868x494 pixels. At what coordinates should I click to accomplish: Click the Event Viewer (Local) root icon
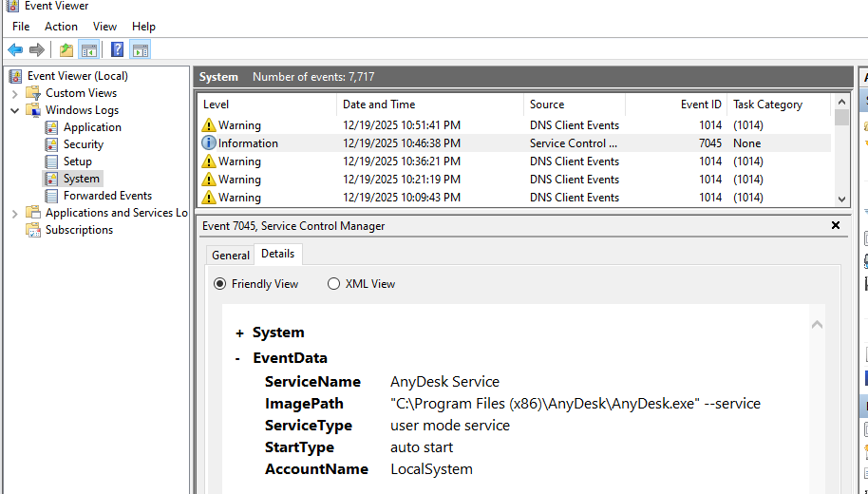tap(15, 76)
